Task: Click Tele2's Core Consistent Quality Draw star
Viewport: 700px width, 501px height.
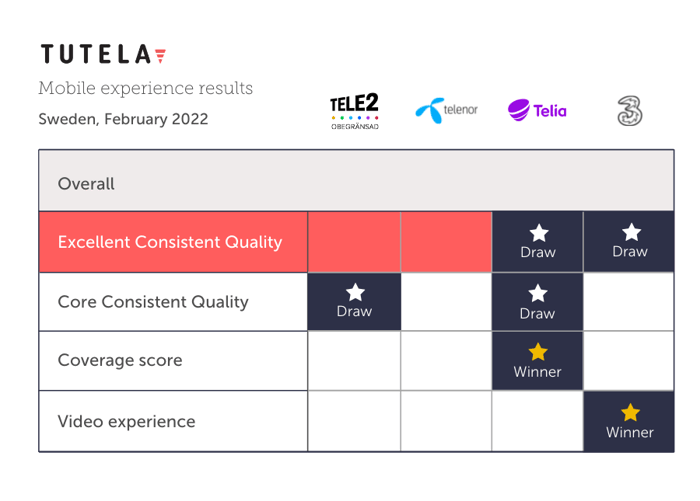Action: coord(355,292)
